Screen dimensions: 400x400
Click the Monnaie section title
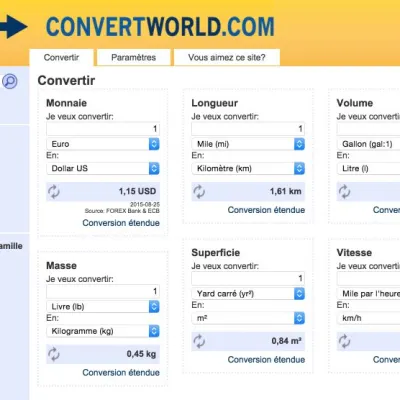[66, 103]
